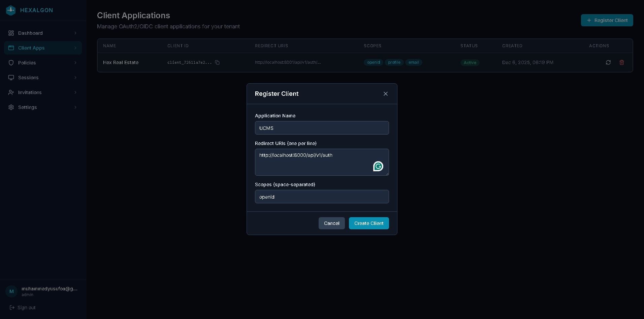The image size is (644, 319).
Task: Click the regenerate icon for Hex Real Estate
Action: [x=608, y=62]
